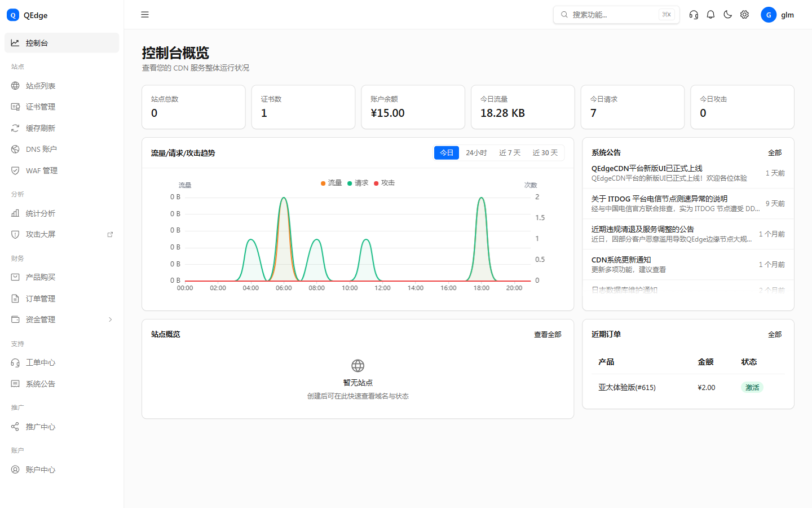Go to 证书管理 in sidebar
Image resolution: width=812 pixels, height=508 pixels.
tap(62, 107)
